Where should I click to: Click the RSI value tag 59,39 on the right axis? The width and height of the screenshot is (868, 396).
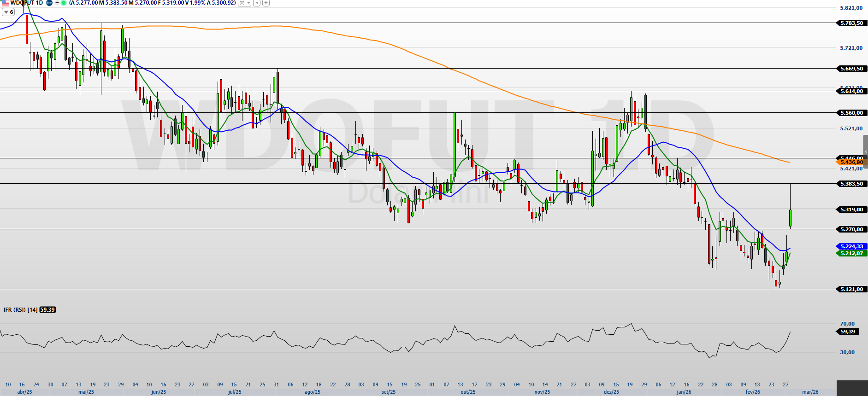pyautogui.click(x=847, y=332)
